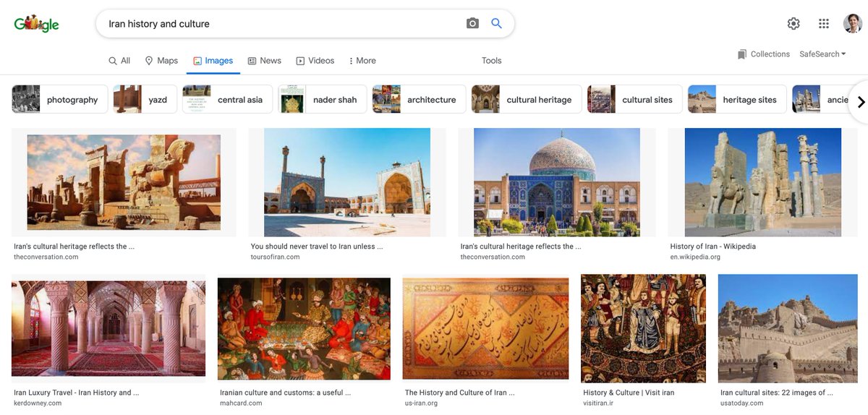Open the Persian calligraphy image
The height and width of the screenshot is (415, 868).
(486, 329)
